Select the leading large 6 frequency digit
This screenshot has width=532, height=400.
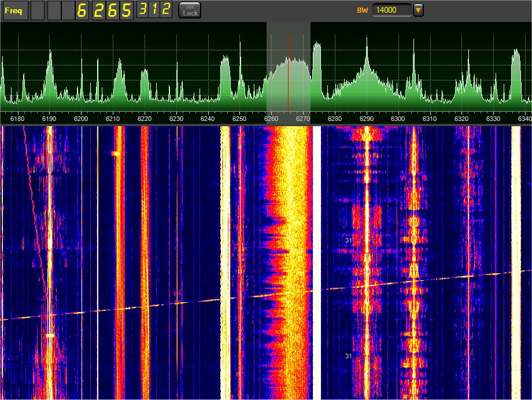click(82, 10)
